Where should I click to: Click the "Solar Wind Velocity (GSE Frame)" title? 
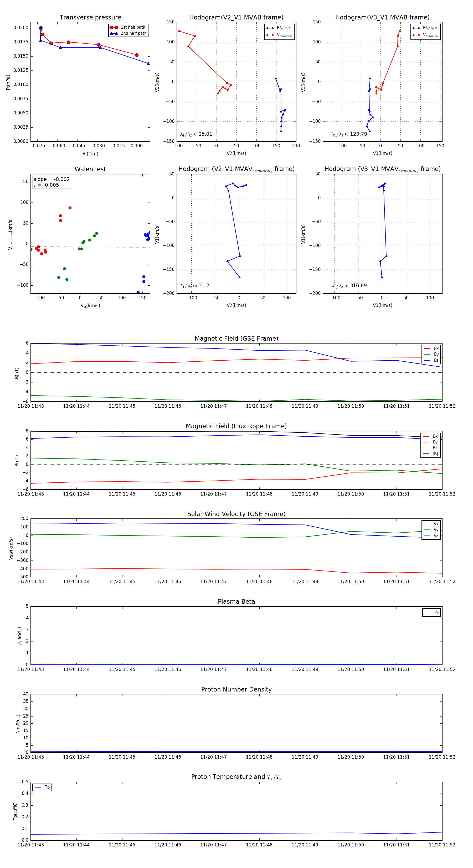click(x=236, y=514)
